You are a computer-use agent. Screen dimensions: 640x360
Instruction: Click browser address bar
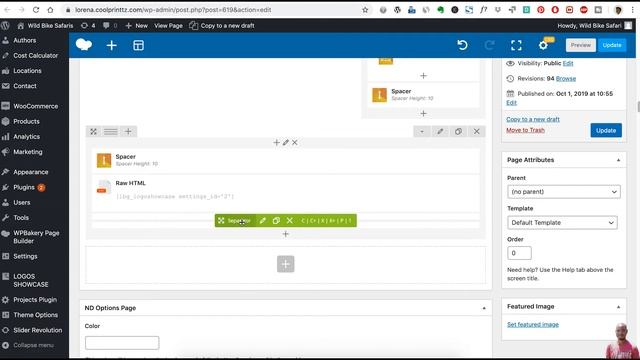click(x=216, y=10)
